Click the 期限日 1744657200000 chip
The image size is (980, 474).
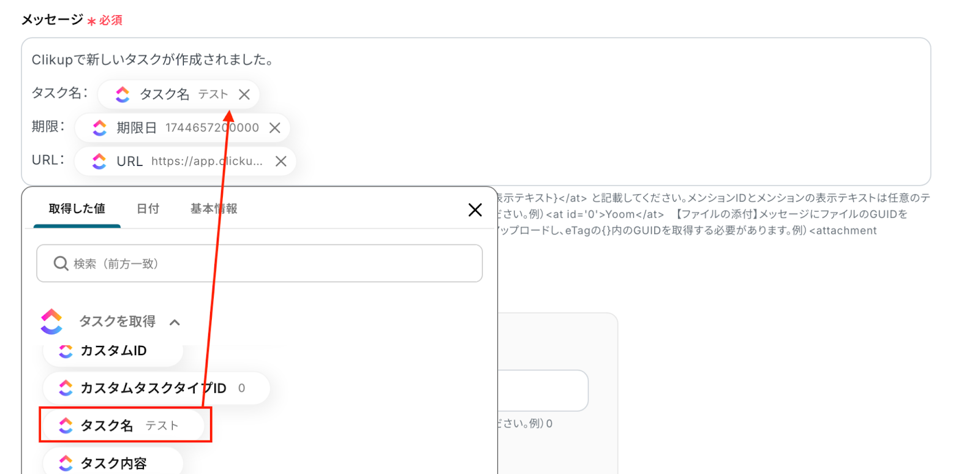(x=183, y=127)
